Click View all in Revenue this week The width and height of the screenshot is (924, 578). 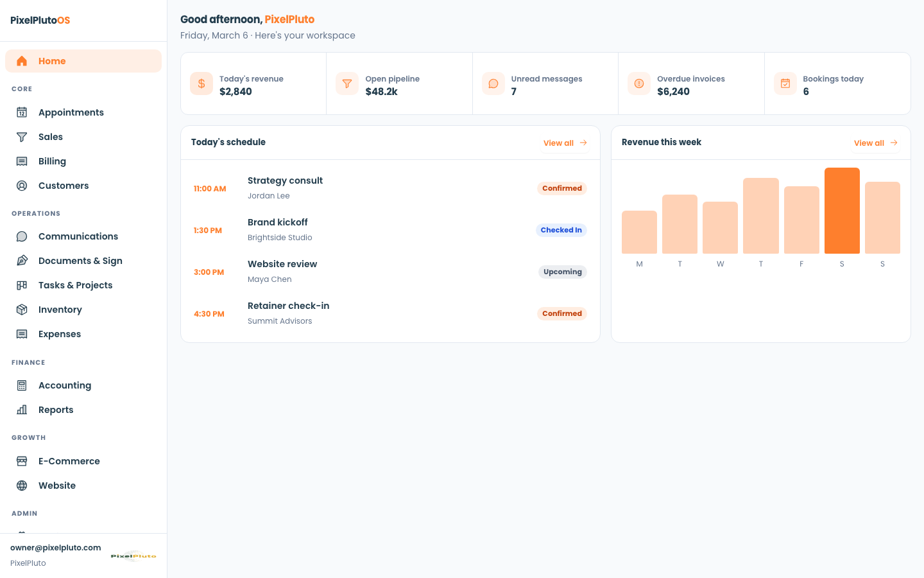876,143
